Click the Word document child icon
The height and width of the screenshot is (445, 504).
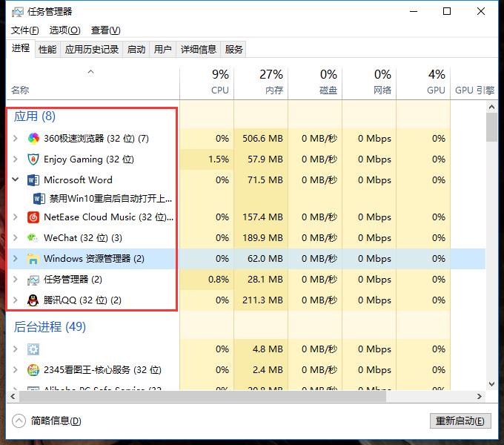pyautogui.click(x=39, y=199)
